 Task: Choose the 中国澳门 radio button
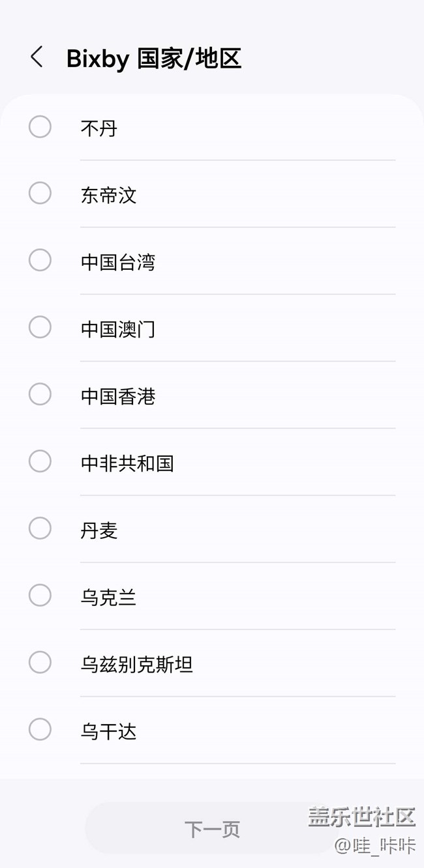click(40, 327)
